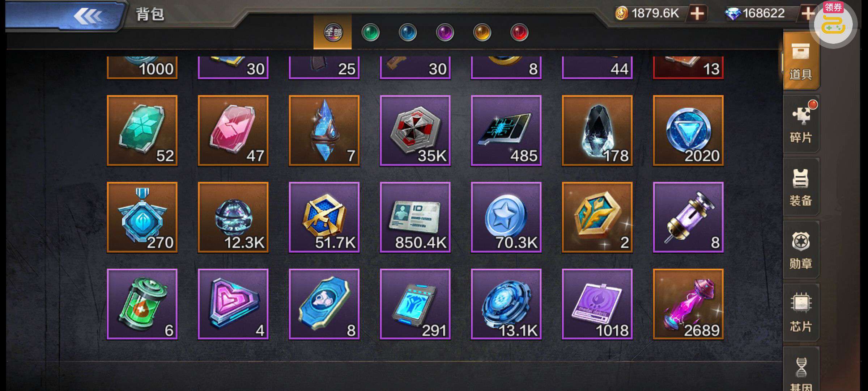Select the pink heart shield item
The height and width of the screenshot is (391, 868).
coord(233,304)
